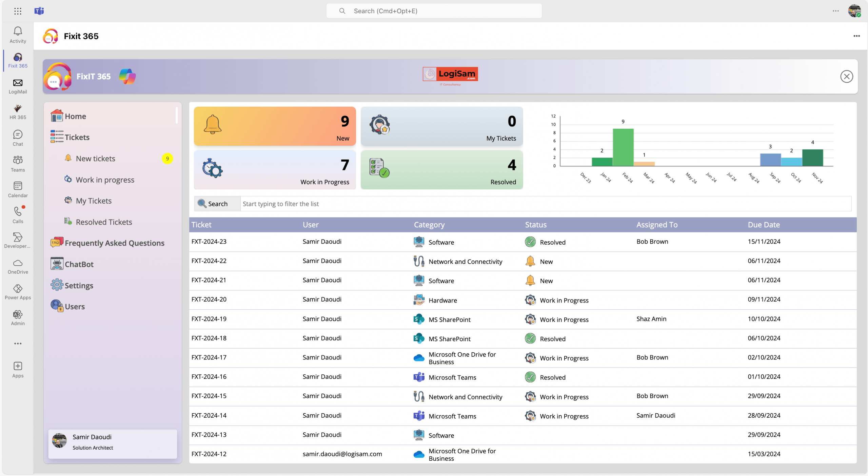868x476 pixels.
Task: Go to Teams section icon
Action: click(18, 164)
